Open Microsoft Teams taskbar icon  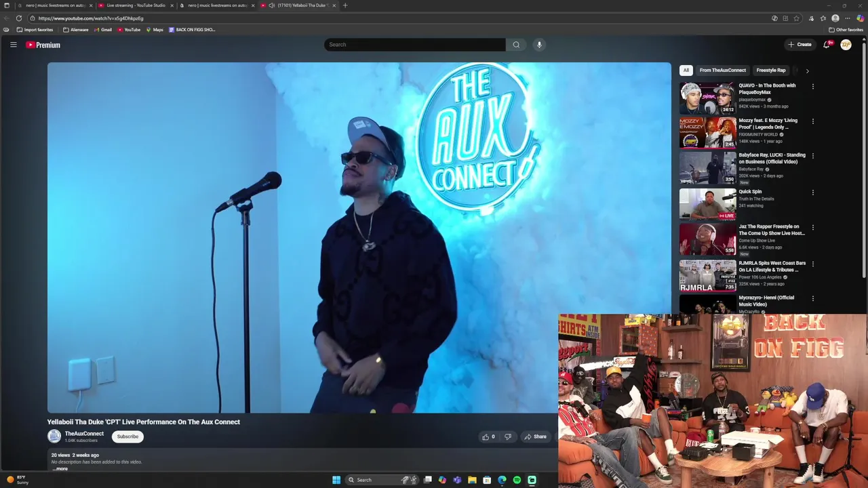click(x=457, y=480)
